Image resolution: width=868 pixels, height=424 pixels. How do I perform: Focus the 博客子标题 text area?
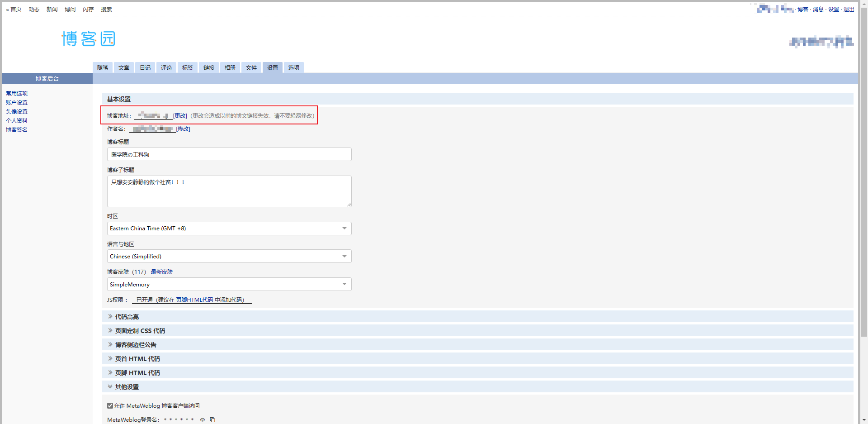(x=229, y=191)
